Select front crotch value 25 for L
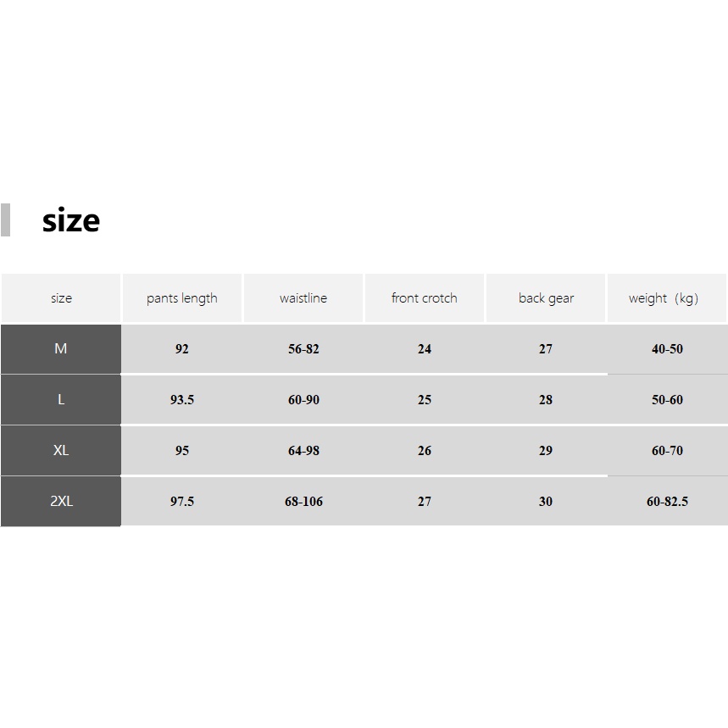The width and height of the screenshot is (728, 728). [425, 400]
